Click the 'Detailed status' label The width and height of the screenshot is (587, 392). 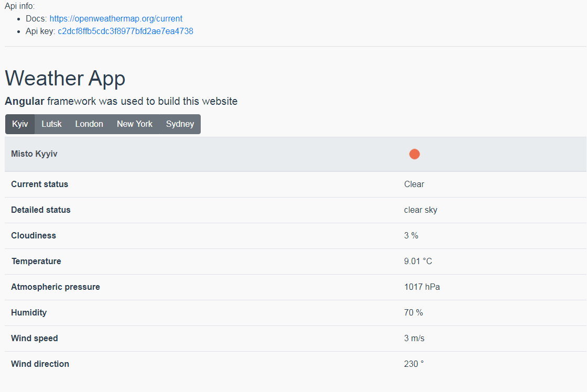pyautogui.click(x=41, y=210)
